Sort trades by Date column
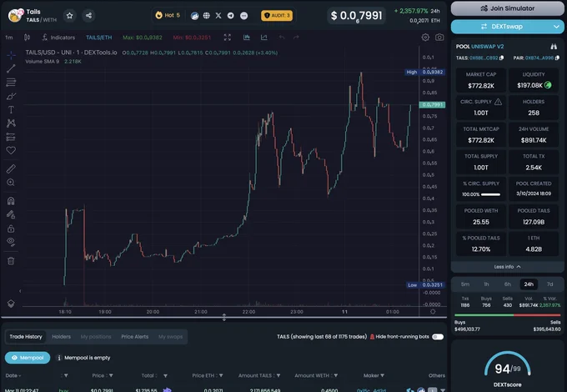The width and height of the screenshot is (567, 392). point(13,375)
